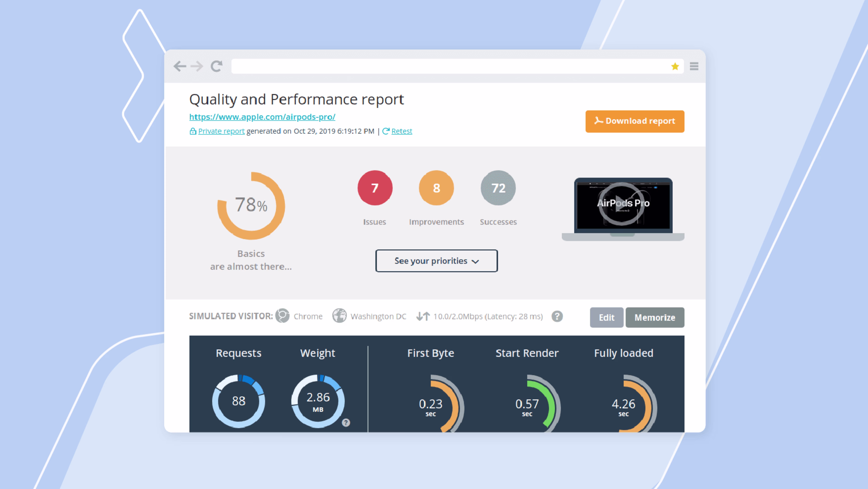Viewport: 868px width, 489px height.
Task: Click the Washington DC globe icon
Action: click(x=339, y=316)
